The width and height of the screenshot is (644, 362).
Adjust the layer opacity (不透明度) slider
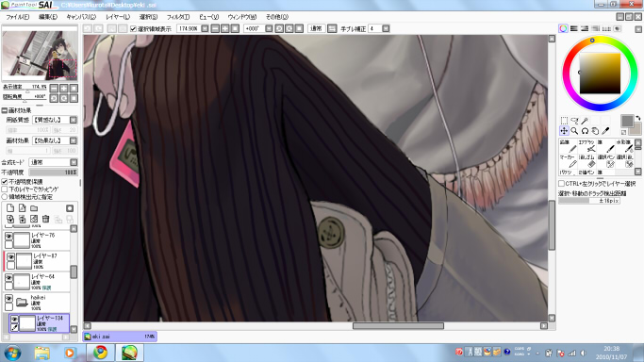[53, 173]
